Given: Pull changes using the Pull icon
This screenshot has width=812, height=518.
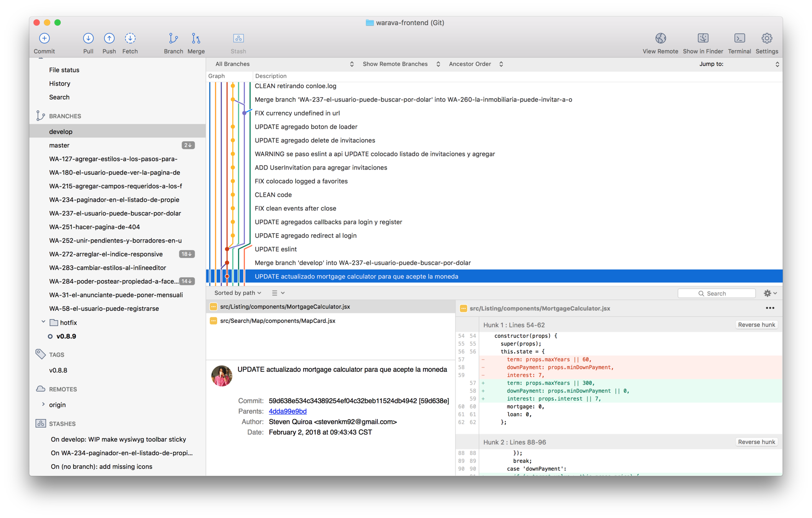Looking at the screenshot, I should (88, 38).
